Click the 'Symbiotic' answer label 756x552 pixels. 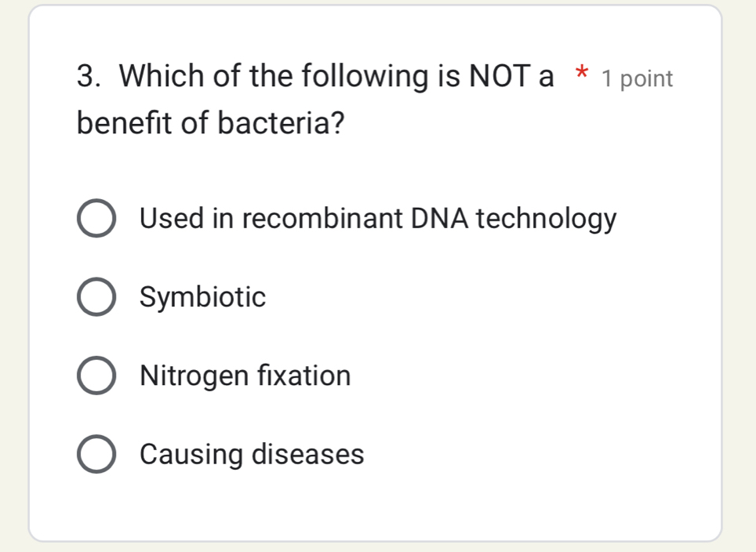(x=202, y=296)
